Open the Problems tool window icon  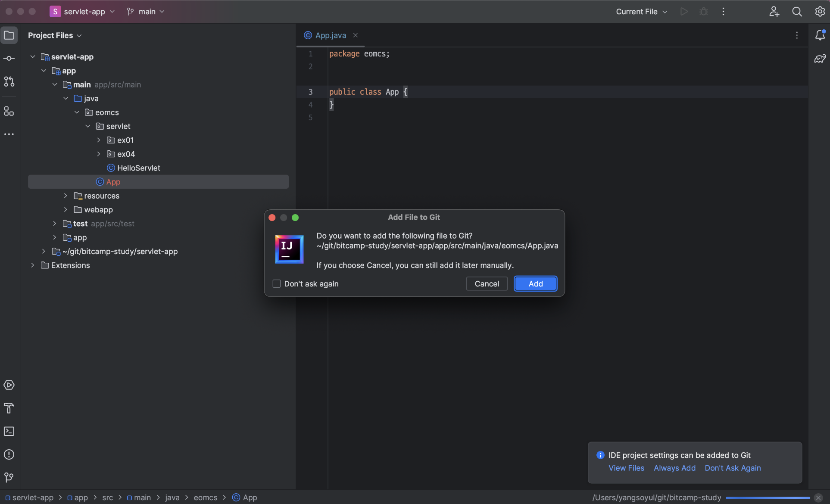[x=9, y=454]
